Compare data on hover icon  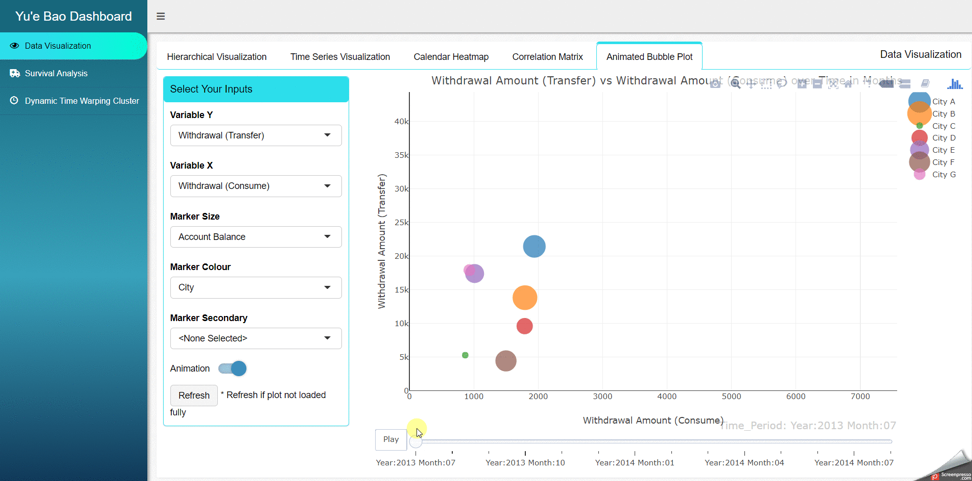(904, 84)
